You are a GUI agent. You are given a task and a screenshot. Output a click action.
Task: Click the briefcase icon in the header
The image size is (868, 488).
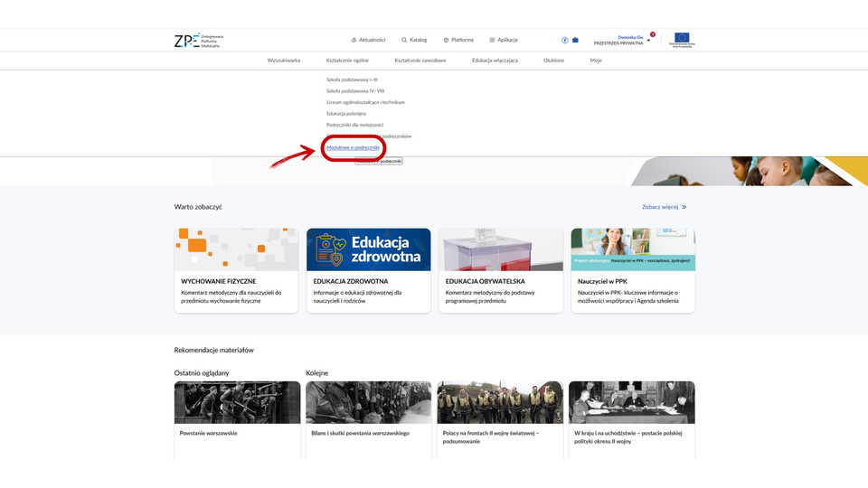[575, 40]
